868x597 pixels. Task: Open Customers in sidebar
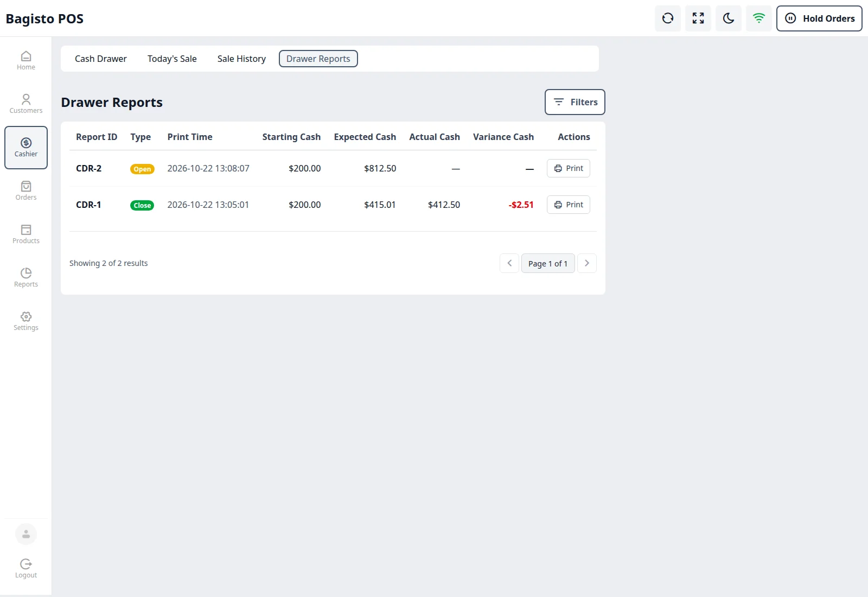tap(26, 104)
